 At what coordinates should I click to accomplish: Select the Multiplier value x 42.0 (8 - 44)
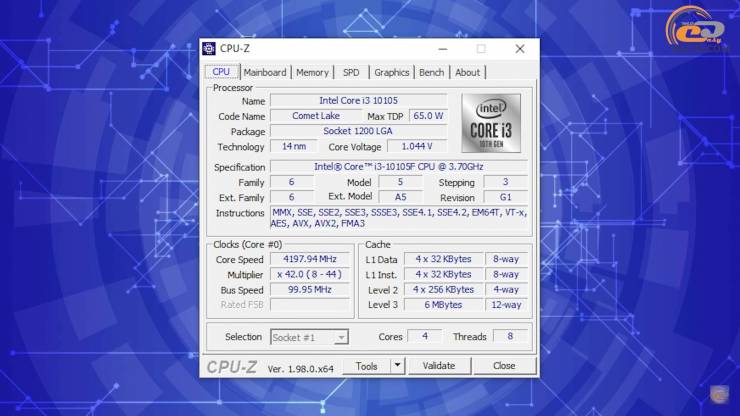310,274
